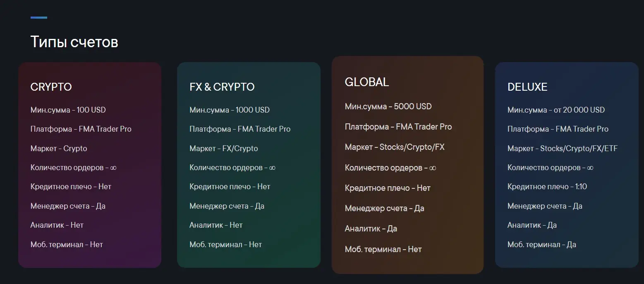Viewport: 644px width, 284px height.
Task: Select Количество ордеров – ∞ in DELUXE card
Action: pyautogui.click(x=551, y=168)
